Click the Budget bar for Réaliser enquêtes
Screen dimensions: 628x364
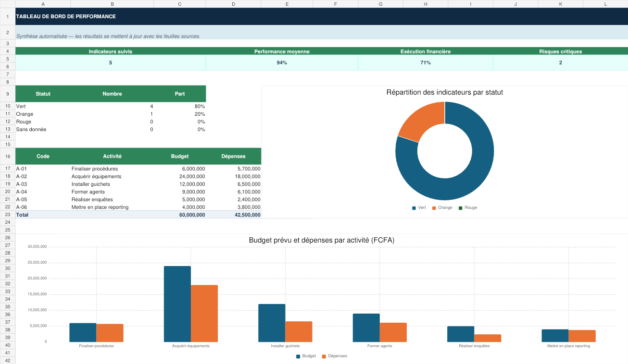click(461, 334)
